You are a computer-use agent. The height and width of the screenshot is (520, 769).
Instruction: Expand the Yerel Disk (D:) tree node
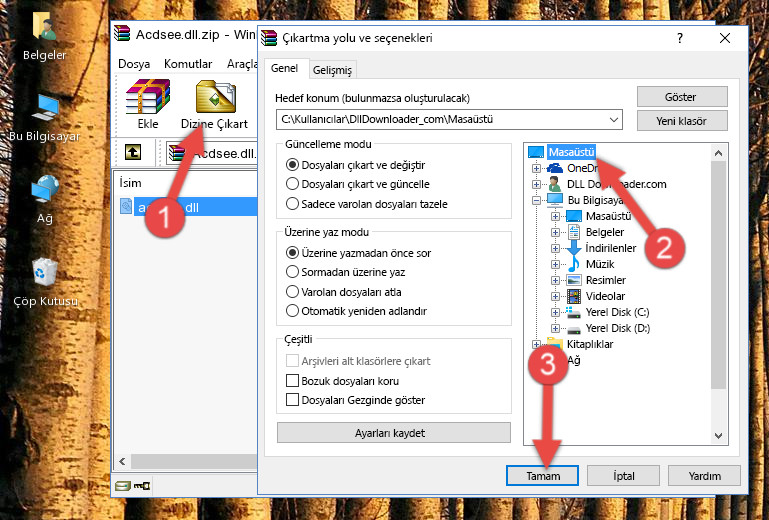555,328
